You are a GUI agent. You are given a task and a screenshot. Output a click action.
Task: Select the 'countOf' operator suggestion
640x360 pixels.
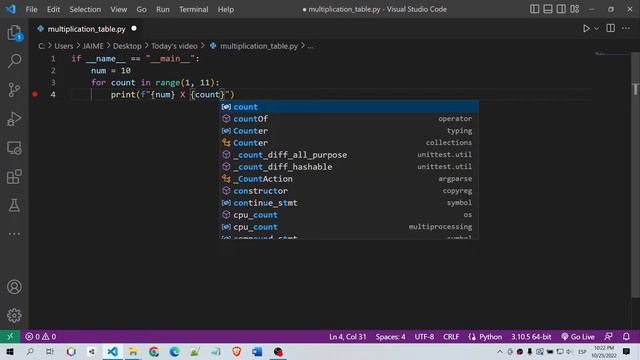[x=349, y=119]
